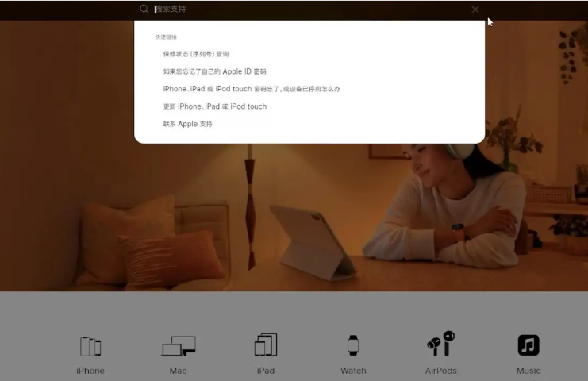Click the iPad text label
This screenshot has width=588, height=381.
pyautogui.click(x=266, y=371)
